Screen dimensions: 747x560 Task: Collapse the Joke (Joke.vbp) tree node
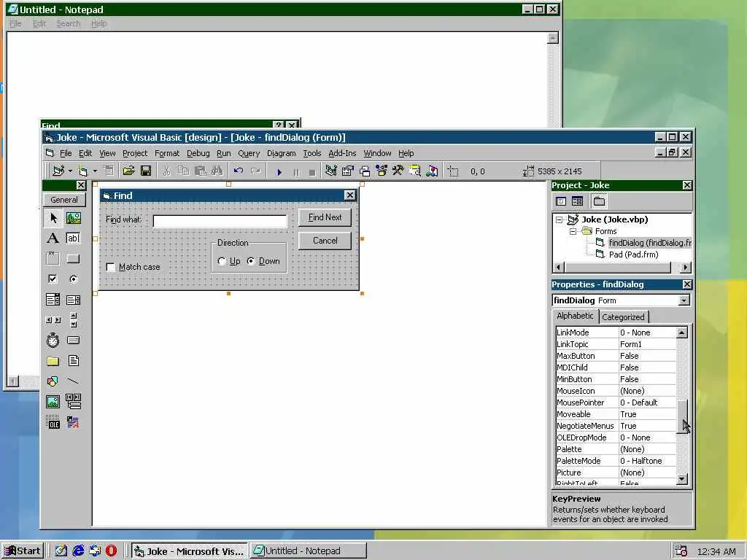(560, 219)
